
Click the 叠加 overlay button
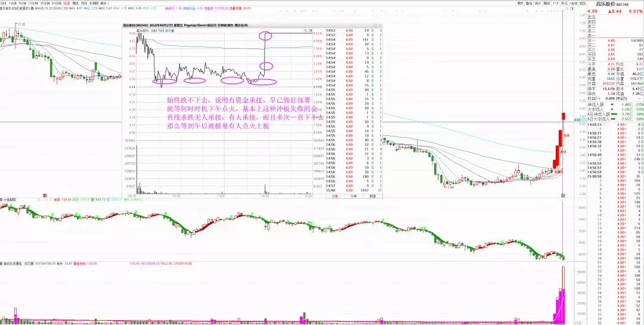[x=528, y=4]
